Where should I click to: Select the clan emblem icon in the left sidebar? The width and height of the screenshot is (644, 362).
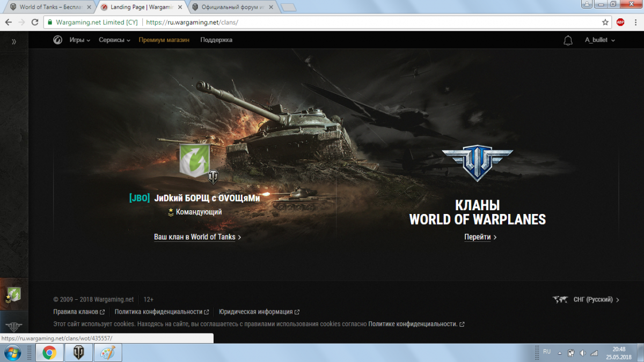pos(14,294)
